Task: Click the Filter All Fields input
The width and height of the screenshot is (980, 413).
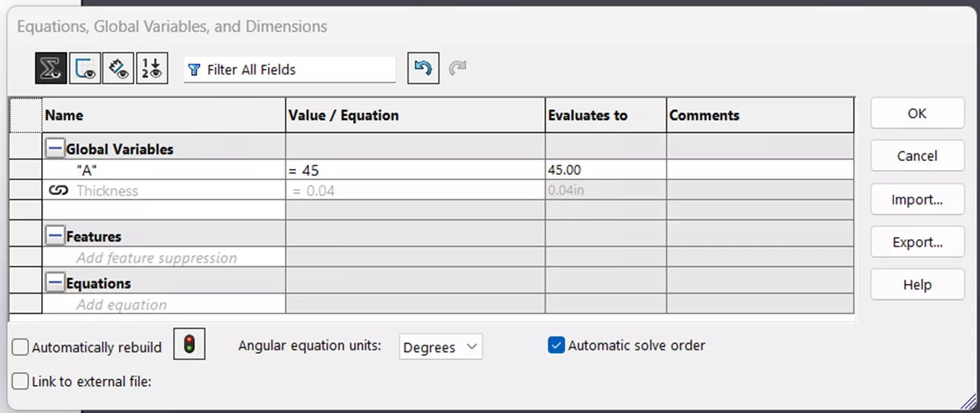Action: (x=296, y=70)
